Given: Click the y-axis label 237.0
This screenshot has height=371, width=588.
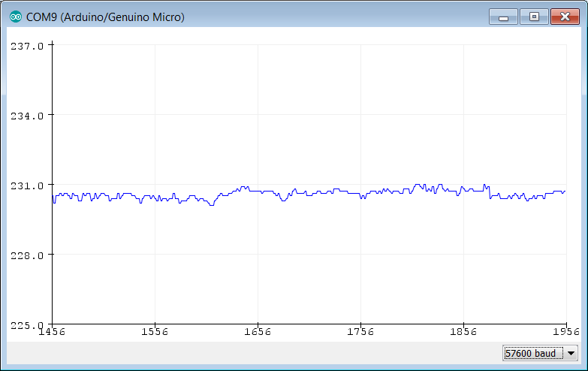Looking at the screenshot, I should pos(26,46).
